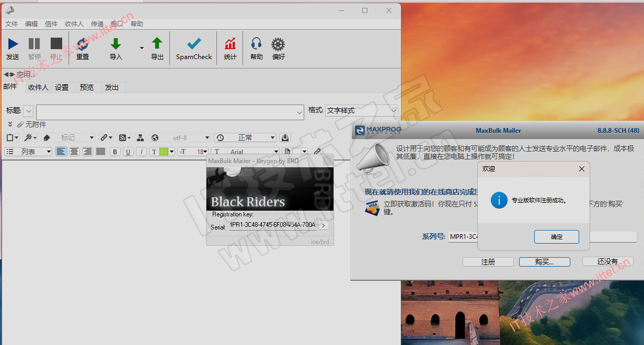Open the 标题 subject small dropdown
Viewport: 644px width, 345px height.
(28, 111)
